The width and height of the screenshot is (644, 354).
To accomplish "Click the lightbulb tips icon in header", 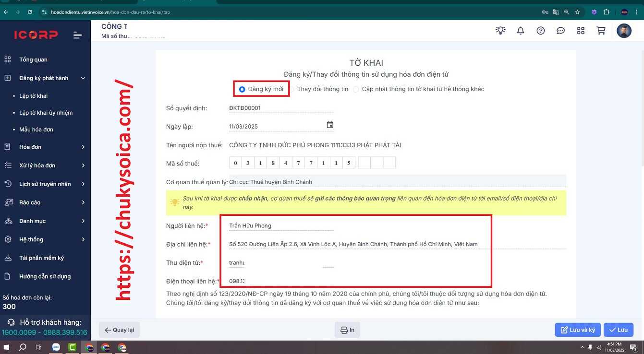I will [x=500, y=31].
